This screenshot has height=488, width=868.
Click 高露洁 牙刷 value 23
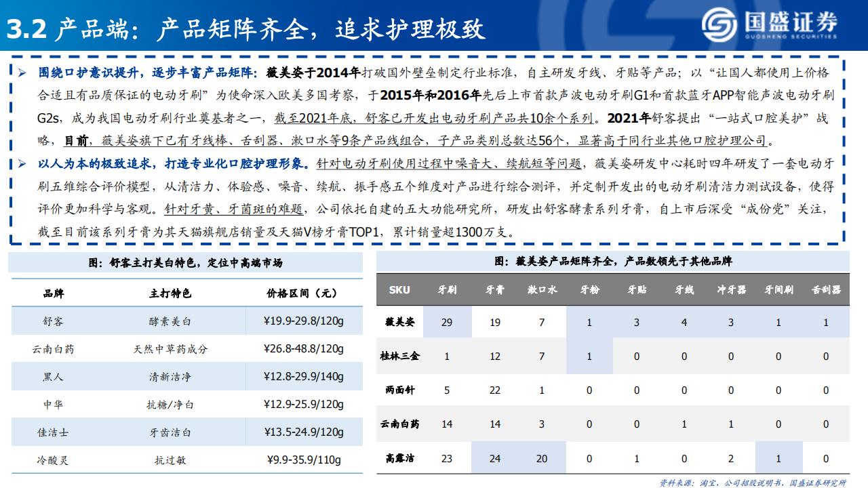point(447,458)
